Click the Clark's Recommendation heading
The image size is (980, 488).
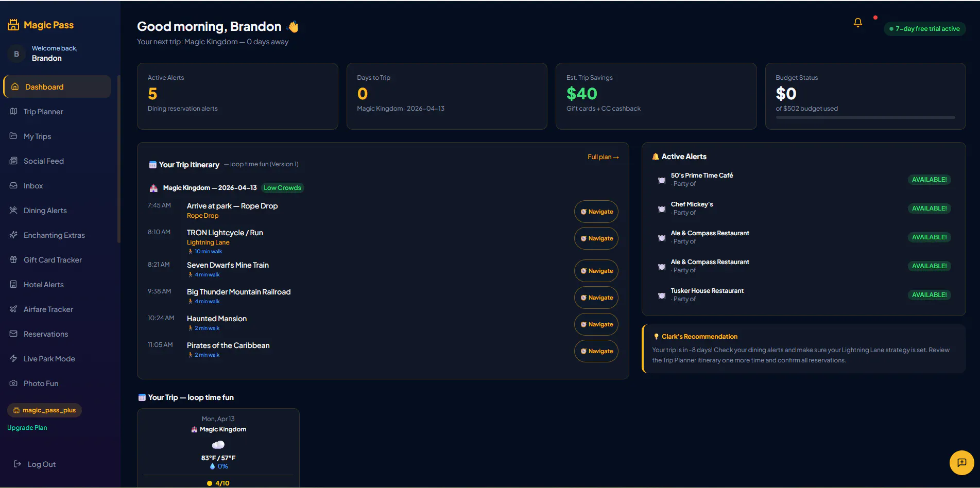(x=699, y=337)
